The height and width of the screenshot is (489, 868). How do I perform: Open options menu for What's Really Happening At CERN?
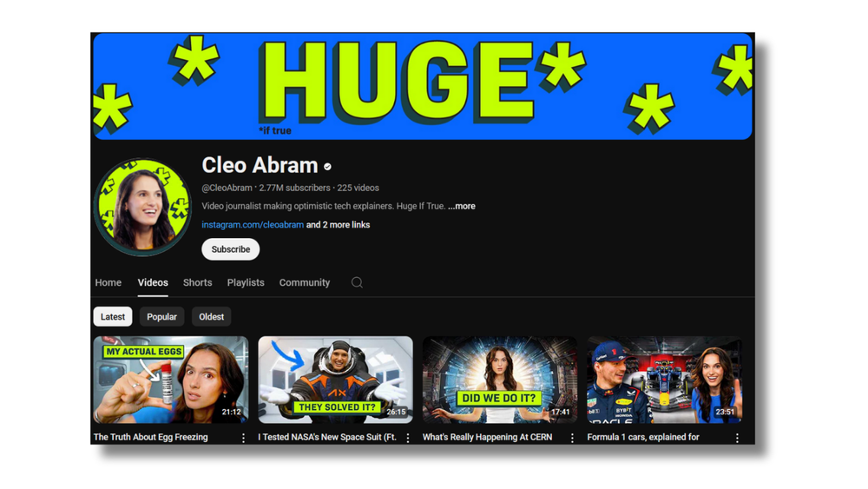[x=572, y=438]
